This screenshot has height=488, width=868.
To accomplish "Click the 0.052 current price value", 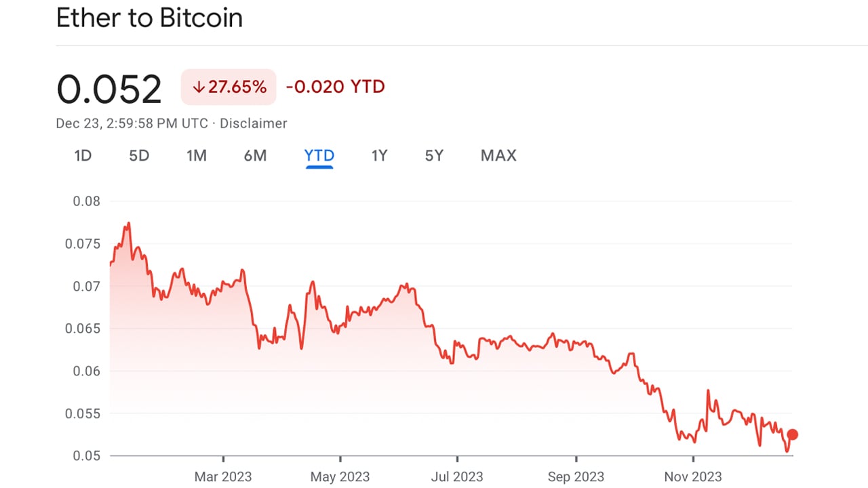I will 109,89.
